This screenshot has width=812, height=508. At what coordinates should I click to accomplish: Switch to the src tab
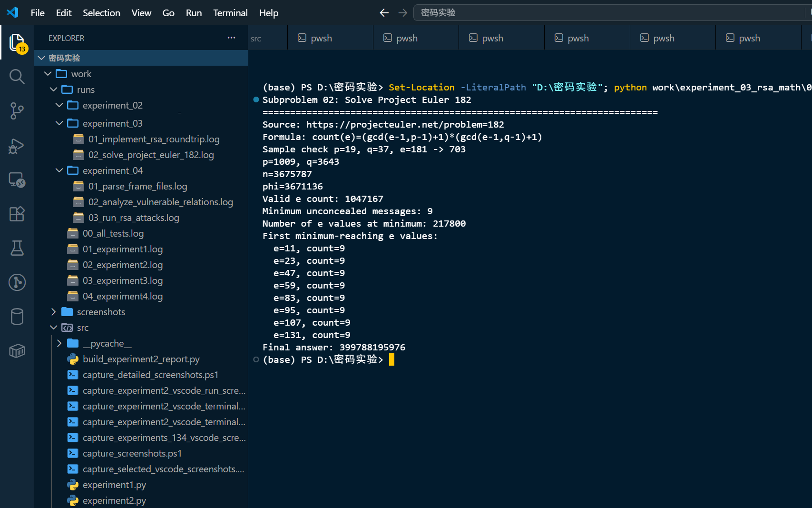point(268,38)
